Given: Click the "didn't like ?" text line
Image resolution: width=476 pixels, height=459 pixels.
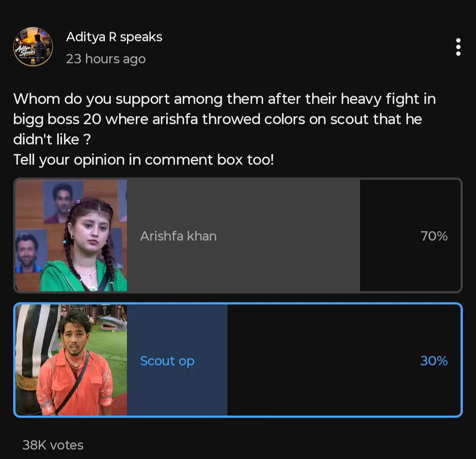Looking at the screenshot, I should coord(52,139).
